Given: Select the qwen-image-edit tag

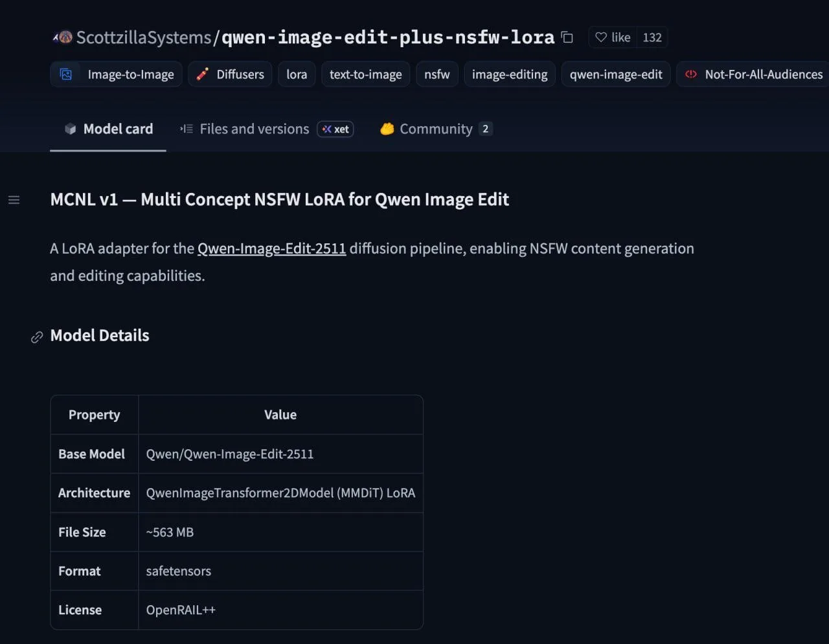Looking at the screenshot, I should pos(616,74).
